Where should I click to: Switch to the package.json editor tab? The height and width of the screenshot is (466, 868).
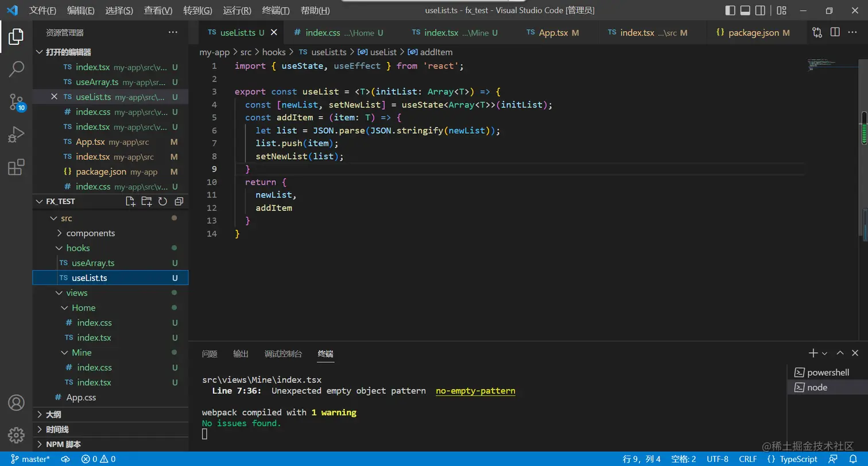(753, 33)
